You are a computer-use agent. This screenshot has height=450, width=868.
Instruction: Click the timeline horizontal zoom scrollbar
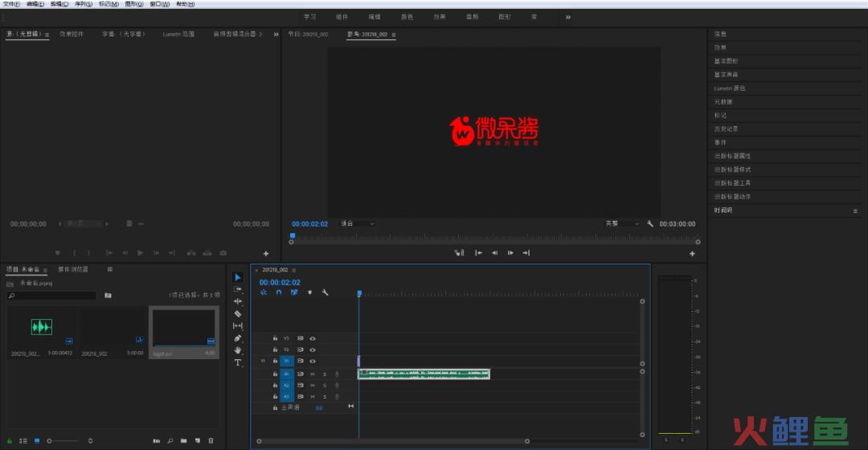point(393,441)
